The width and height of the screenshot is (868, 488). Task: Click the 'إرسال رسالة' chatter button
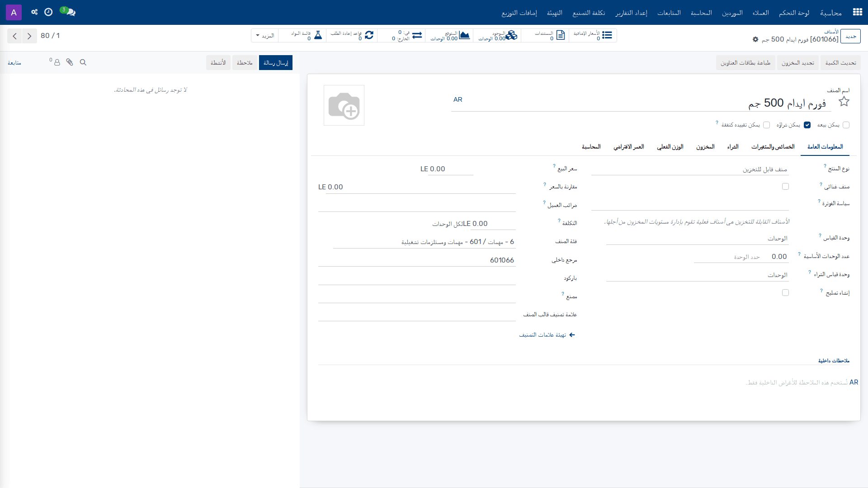[276, 63]
